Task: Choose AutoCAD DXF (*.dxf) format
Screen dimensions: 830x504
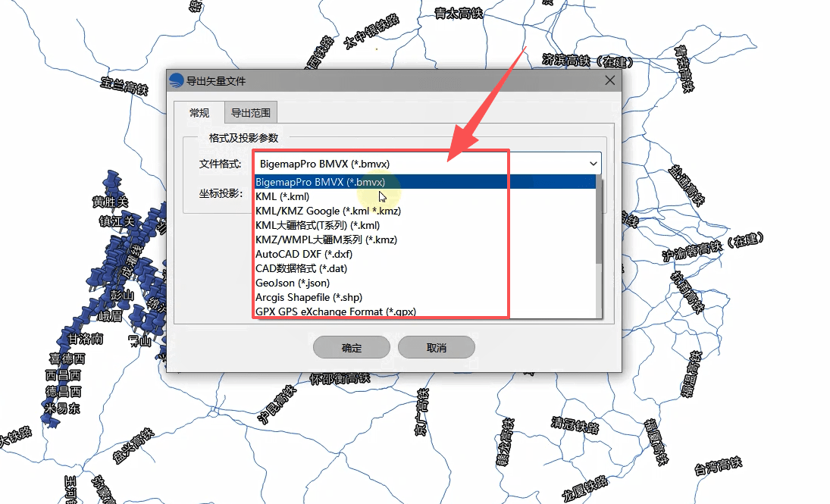Action: [425, 254]
